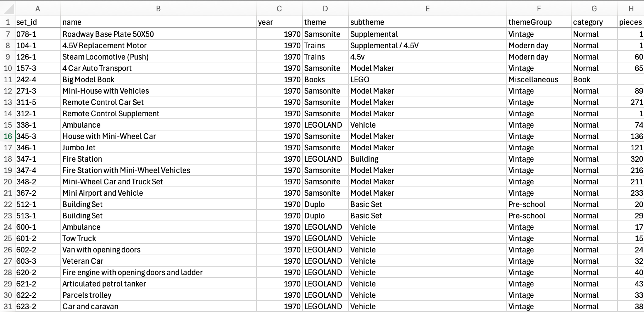Click the themeGroup header cell
Screen dimensions: 644x312
pyautogui.click(x=539, y=22)
